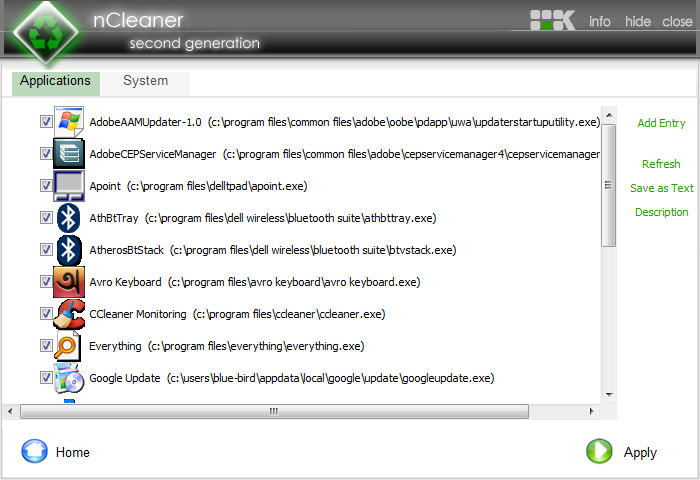Click the AdobeAAMUpdater-1.0 Windows flag icon
Viewport: 700px width, 480px height.
coord(69,121)
